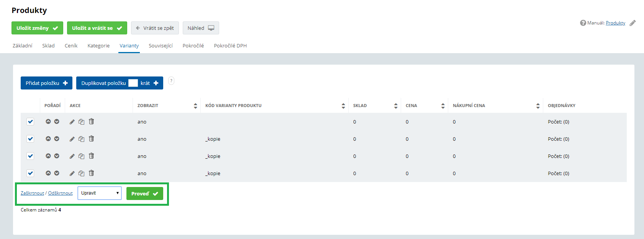
Task: Move the fourth row down
Action: point(57,173)
